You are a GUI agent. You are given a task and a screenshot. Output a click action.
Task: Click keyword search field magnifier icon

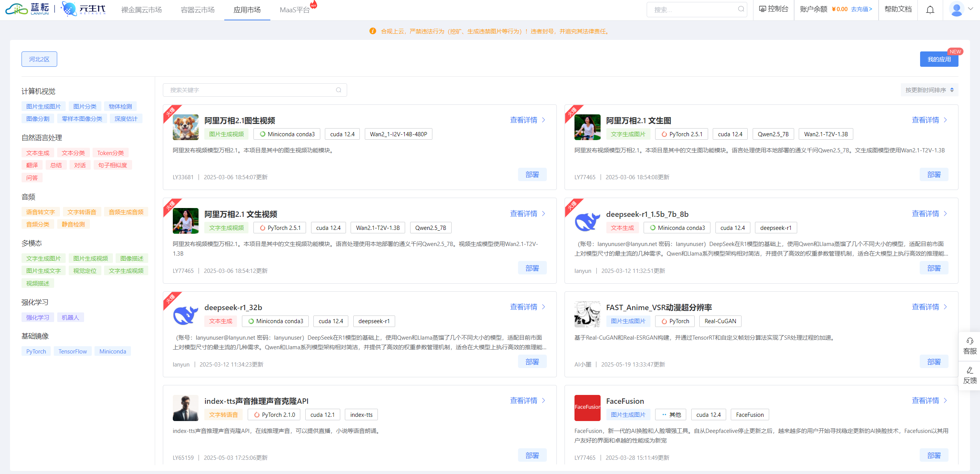click(338, 90)
